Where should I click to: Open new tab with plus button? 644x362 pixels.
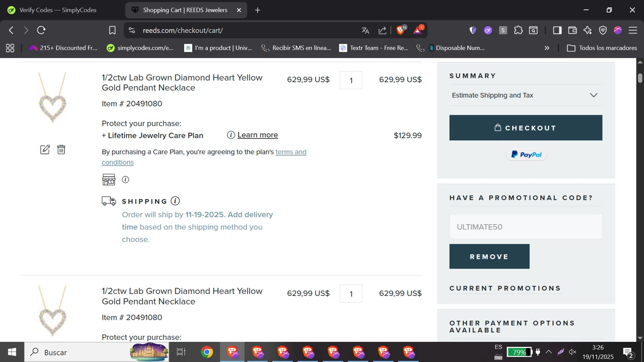coord(258,10)
